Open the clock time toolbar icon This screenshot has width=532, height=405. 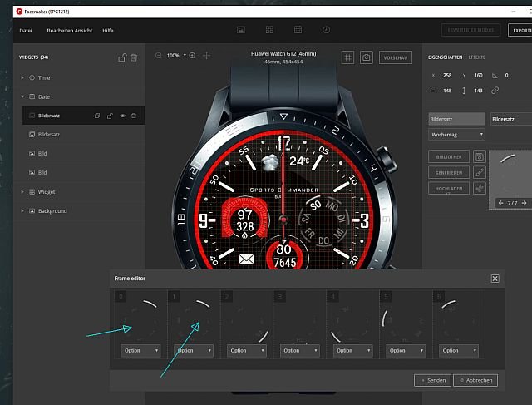(x=326, y=30)
